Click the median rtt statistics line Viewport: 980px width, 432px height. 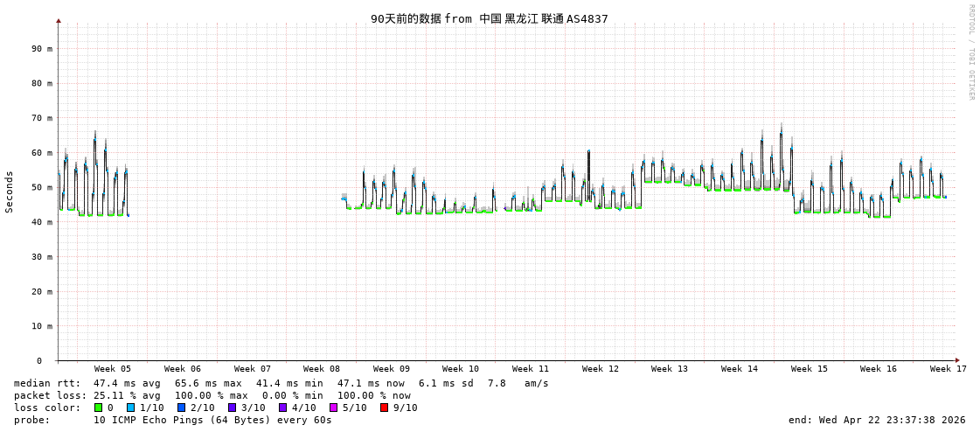click(x=281, y=383)
